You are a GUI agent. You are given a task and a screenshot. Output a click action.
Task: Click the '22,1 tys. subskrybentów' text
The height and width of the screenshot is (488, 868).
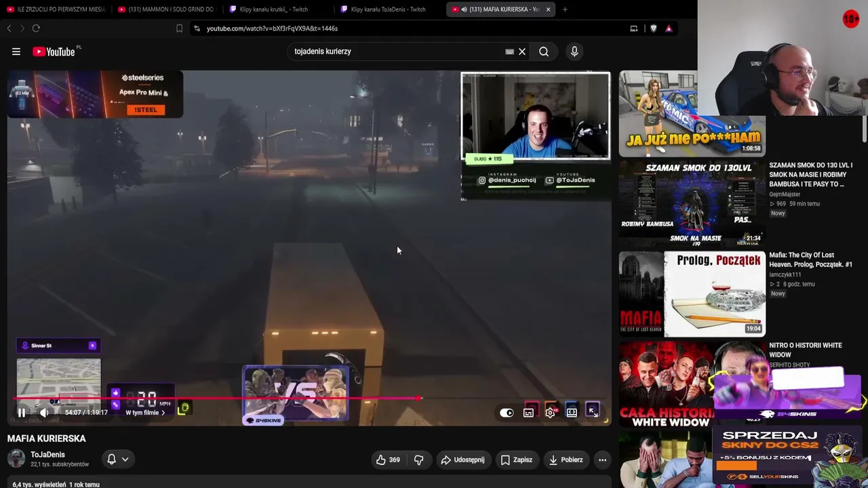(x=60, y=464)
